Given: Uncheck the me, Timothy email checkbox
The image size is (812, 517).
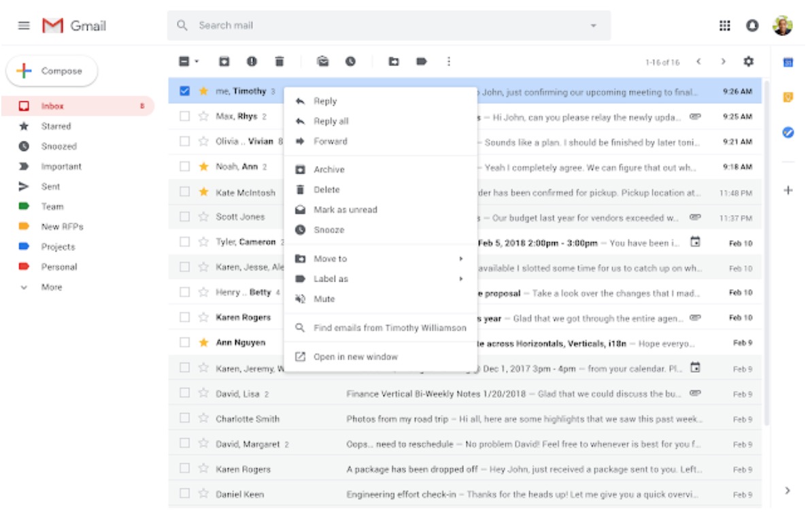Looking at the screenshot, I should (x=184, y=91).
